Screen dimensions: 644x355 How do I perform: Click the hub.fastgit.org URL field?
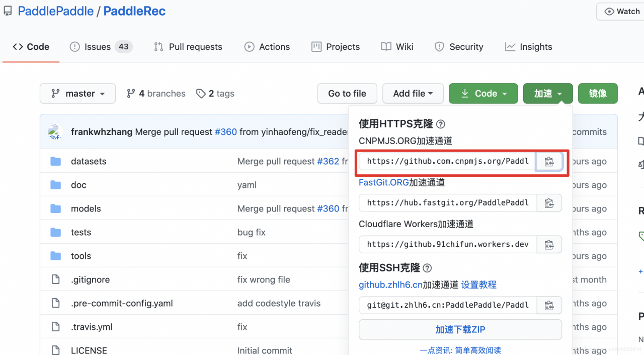[x=448, y=203]
